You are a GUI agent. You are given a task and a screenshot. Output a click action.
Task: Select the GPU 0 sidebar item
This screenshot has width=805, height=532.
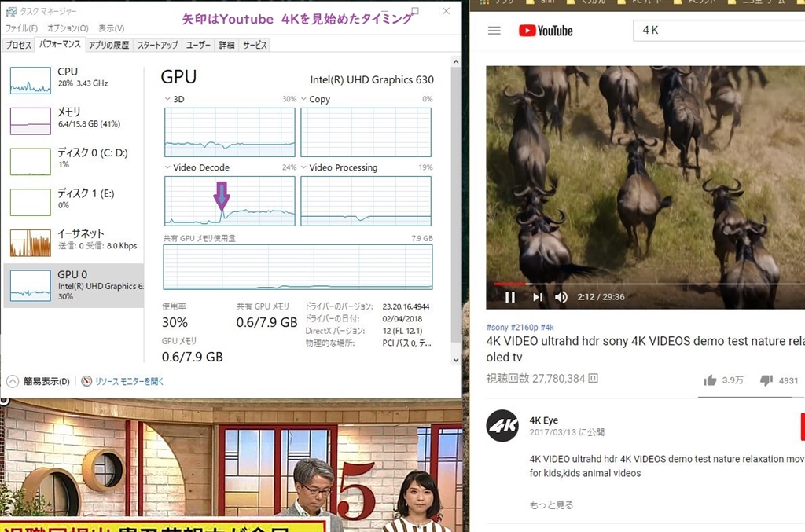point(73,285)
